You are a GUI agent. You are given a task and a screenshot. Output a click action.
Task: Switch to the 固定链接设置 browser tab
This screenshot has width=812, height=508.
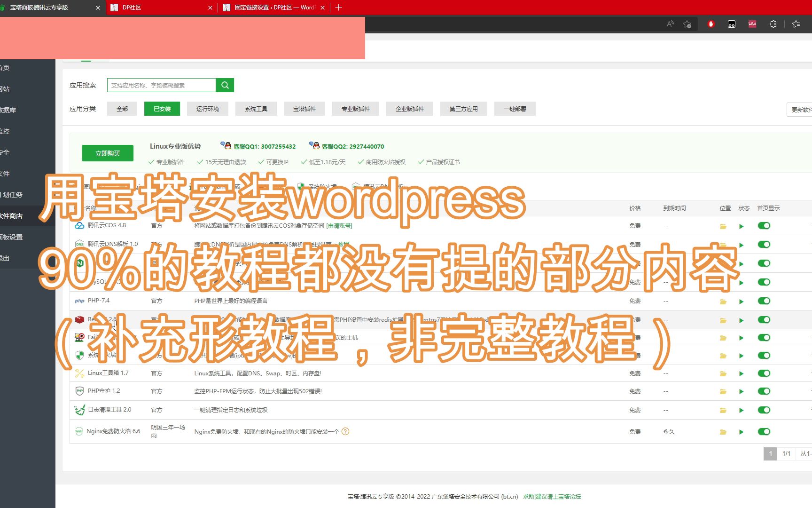pos(274,8)
